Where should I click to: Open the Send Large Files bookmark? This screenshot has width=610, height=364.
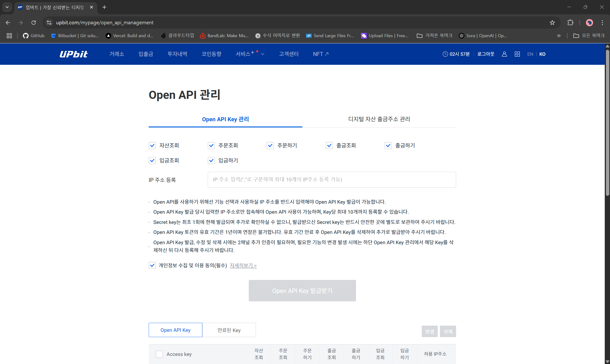[330, 36]
